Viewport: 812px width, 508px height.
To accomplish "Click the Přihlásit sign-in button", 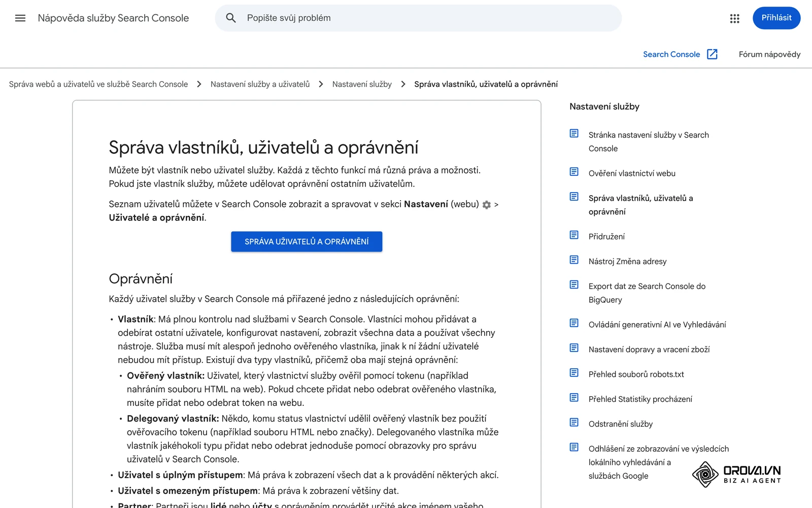I will tap(776, 18).
